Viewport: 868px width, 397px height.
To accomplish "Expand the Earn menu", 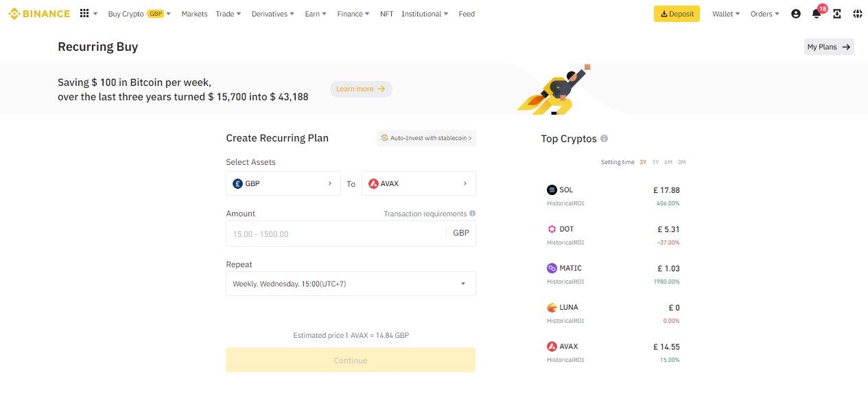I will click(x=316, y=14).
